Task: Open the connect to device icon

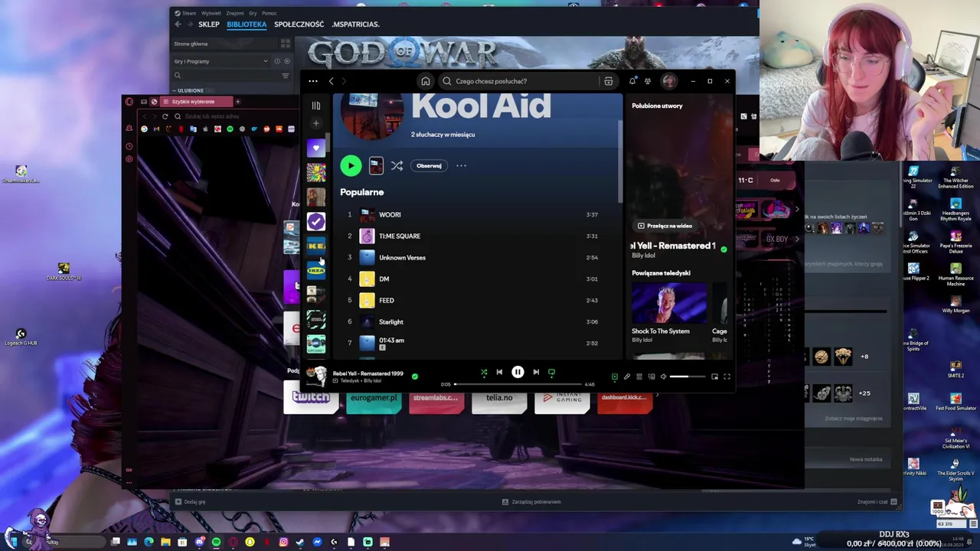Action: click(x=652, y=377)
